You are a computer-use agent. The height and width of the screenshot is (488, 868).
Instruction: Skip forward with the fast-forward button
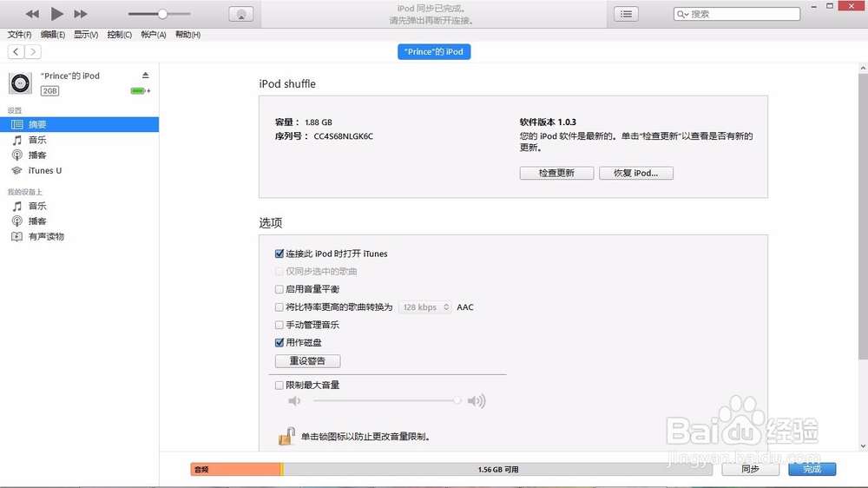coord(81,14)
